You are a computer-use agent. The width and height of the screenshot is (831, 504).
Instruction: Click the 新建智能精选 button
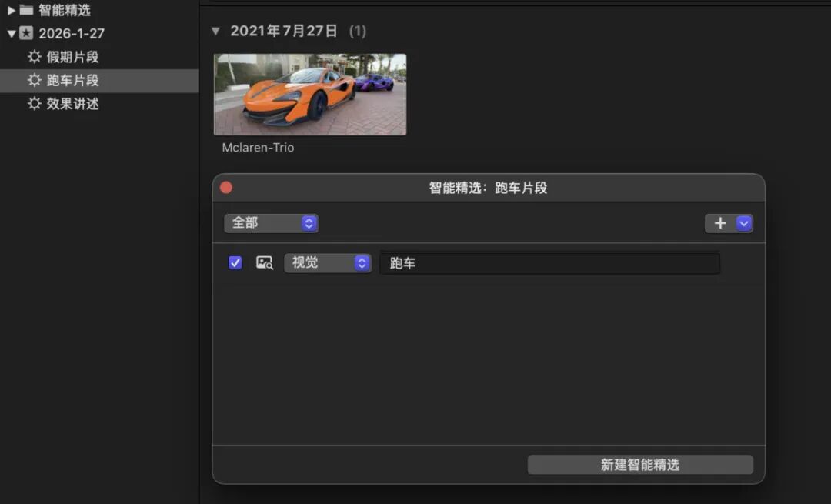pyautogui.click(x=640, y=465)
